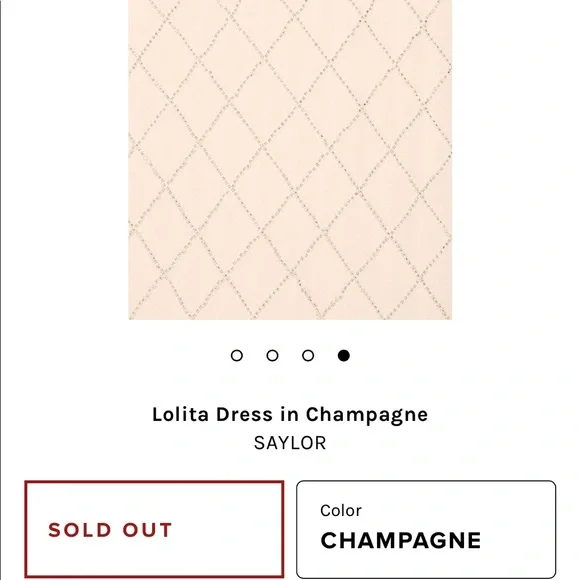Select the first carousel dot
580x580 pixels.
click(237, 355)
